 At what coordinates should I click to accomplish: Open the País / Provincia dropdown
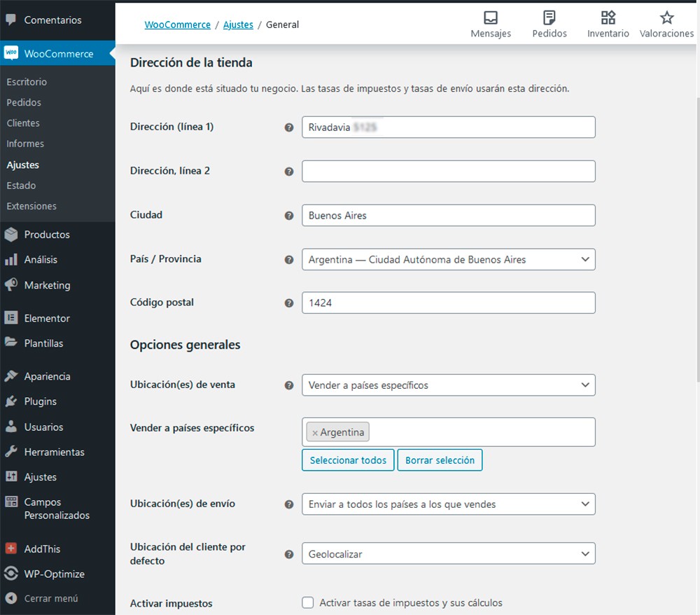[448, 259]
